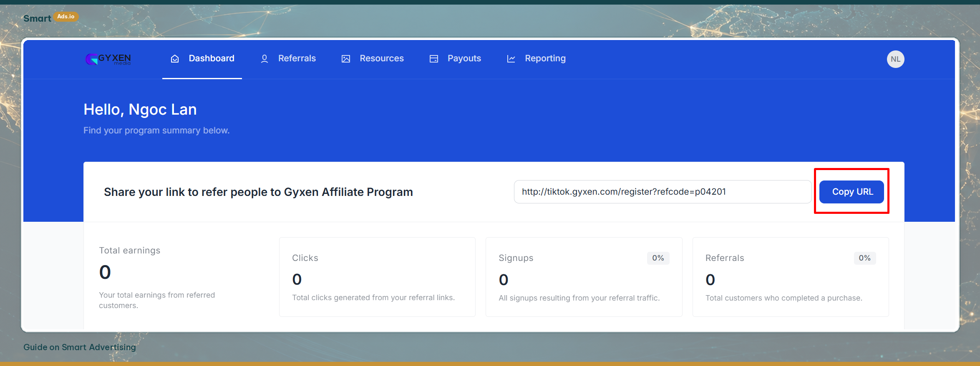Click the Referrals card label
The width and height of the screenshot is (980, 366).
coord(725,258)
